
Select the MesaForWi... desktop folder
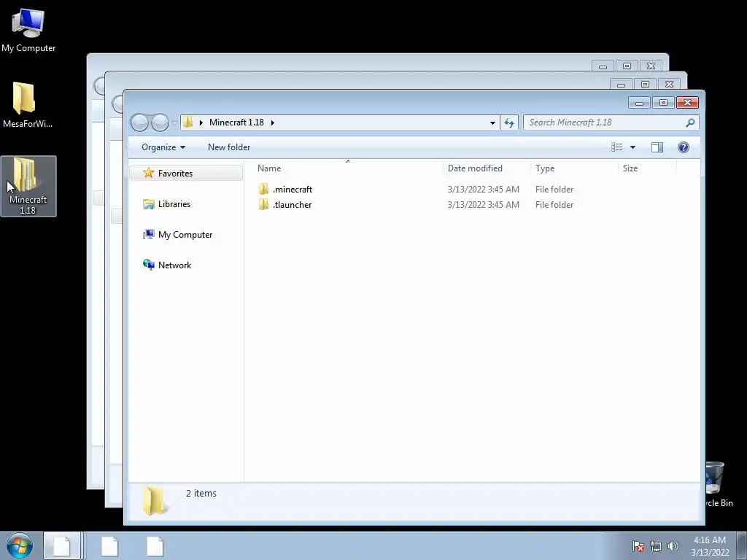tap(28, 105)
